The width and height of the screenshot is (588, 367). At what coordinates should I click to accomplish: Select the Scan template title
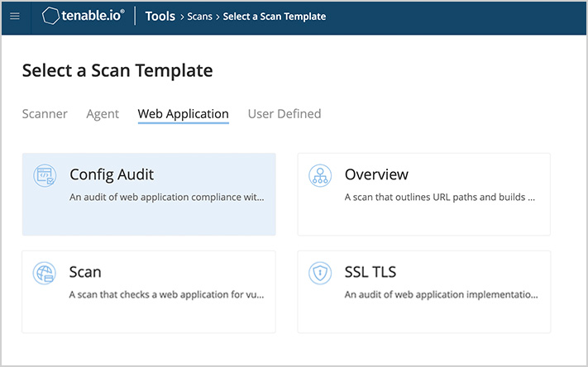point(85,272)
